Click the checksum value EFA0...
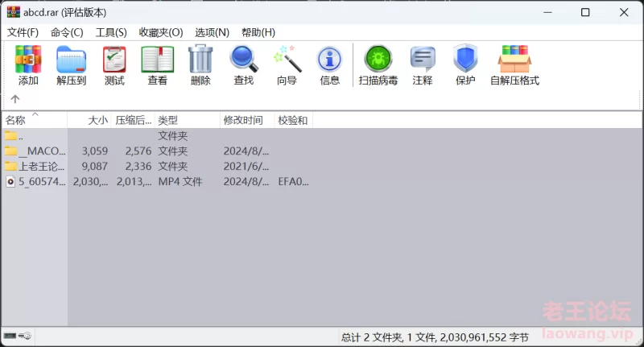The image size is (644, 347). click(293, 181)
